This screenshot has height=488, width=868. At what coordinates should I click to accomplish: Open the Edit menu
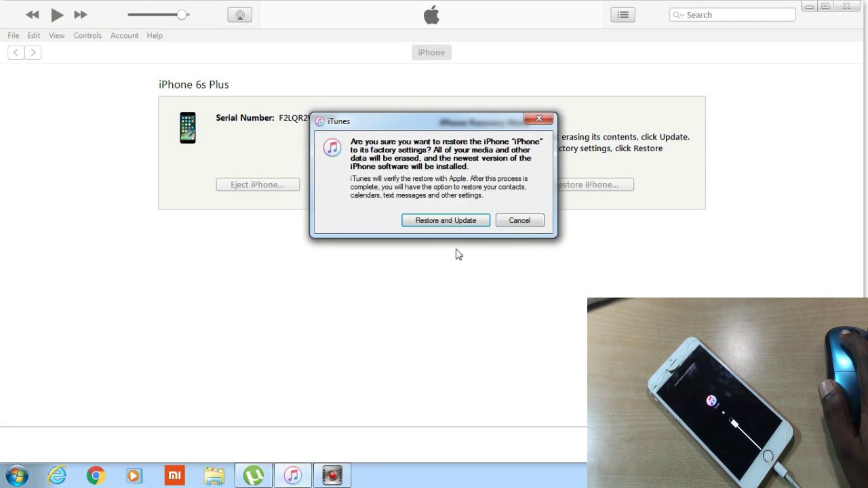[x=34, y=35]
